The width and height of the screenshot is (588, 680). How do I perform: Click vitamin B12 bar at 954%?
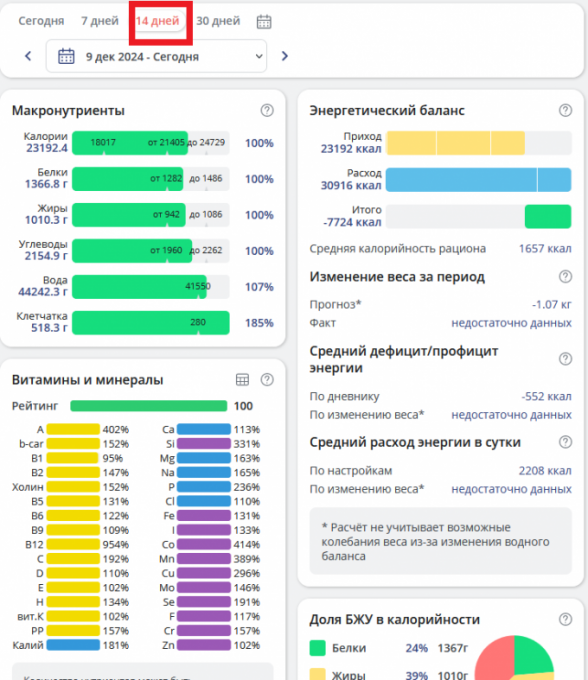[73, 544]
